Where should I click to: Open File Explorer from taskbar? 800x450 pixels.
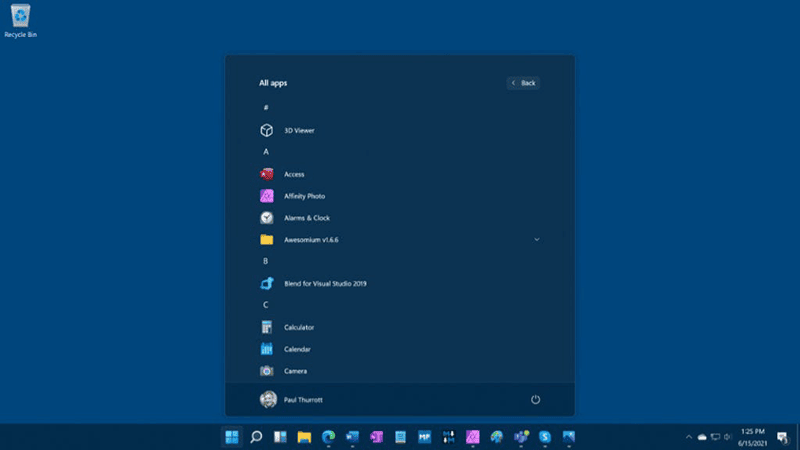(304, 437)
